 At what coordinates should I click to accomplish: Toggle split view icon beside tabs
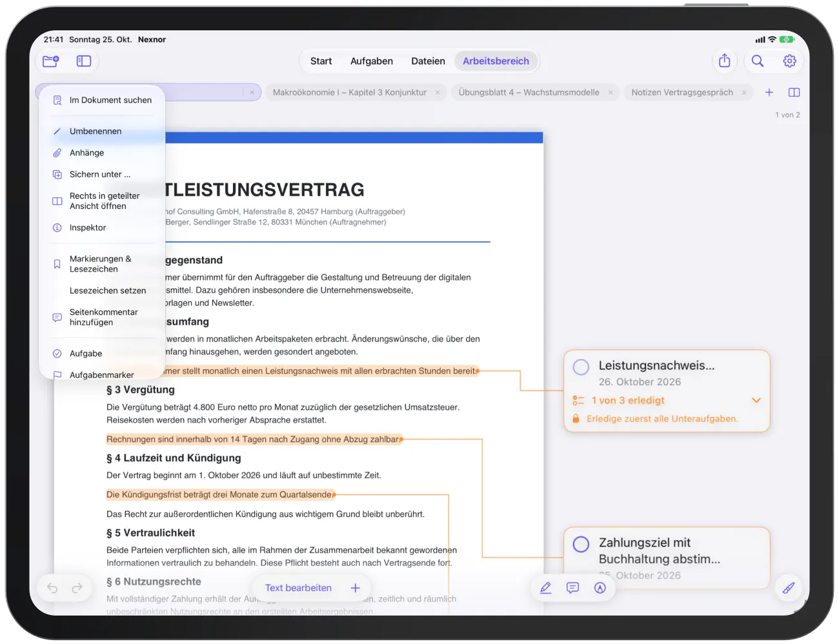coord(794,92)
